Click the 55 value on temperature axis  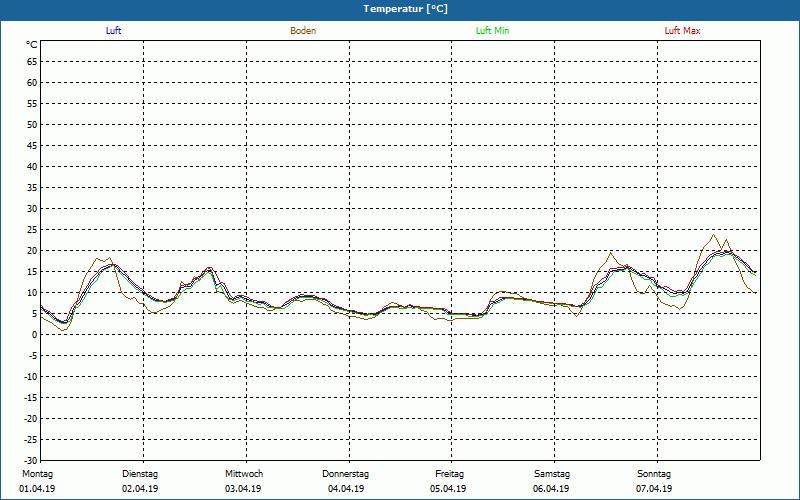[x=32, y=104]
